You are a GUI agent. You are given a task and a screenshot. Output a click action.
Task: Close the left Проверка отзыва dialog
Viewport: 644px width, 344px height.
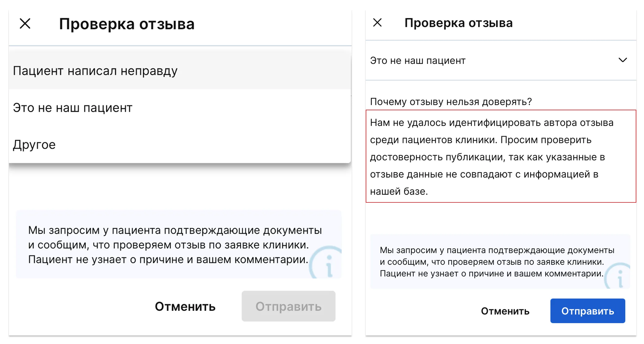[25, 23]
